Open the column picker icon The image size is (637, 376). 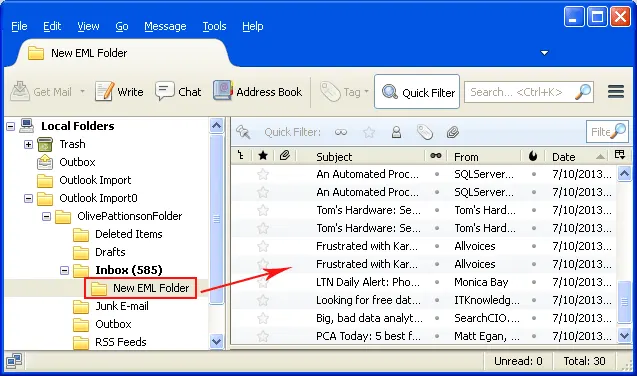pos(620,155)
